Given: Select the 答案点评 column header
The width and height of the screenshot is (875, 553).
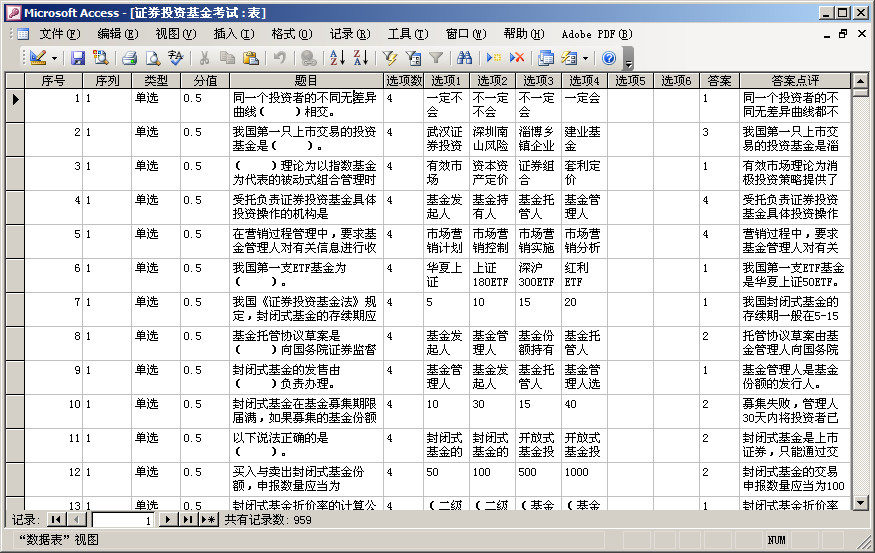Looking at the screenshot, I should tap(795, 80).
